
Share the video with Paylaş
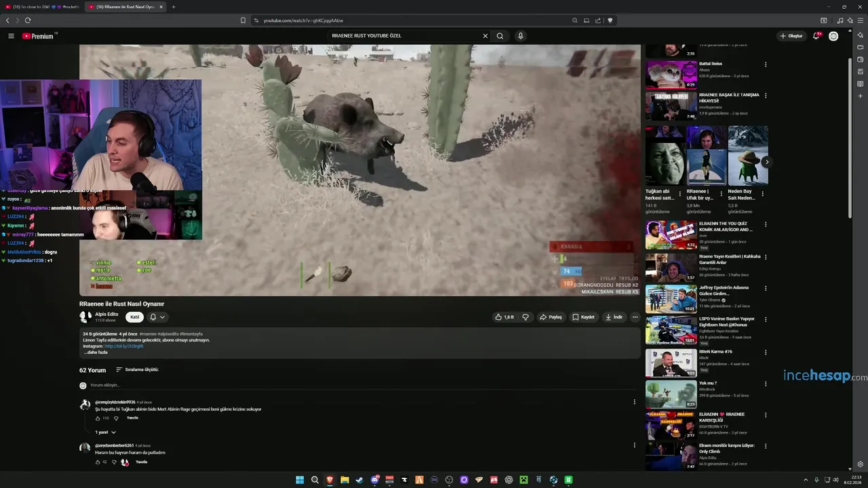[x=551, y=317]
